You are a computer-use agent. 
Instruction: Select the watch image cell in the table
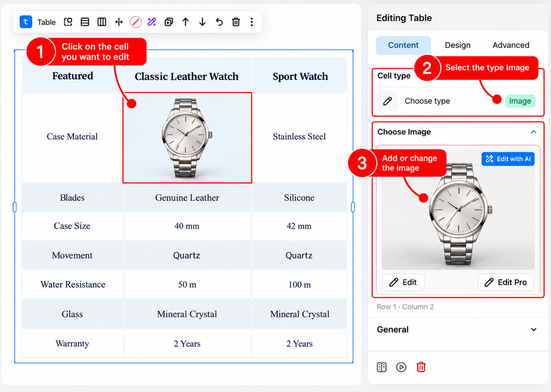[187, 138]
